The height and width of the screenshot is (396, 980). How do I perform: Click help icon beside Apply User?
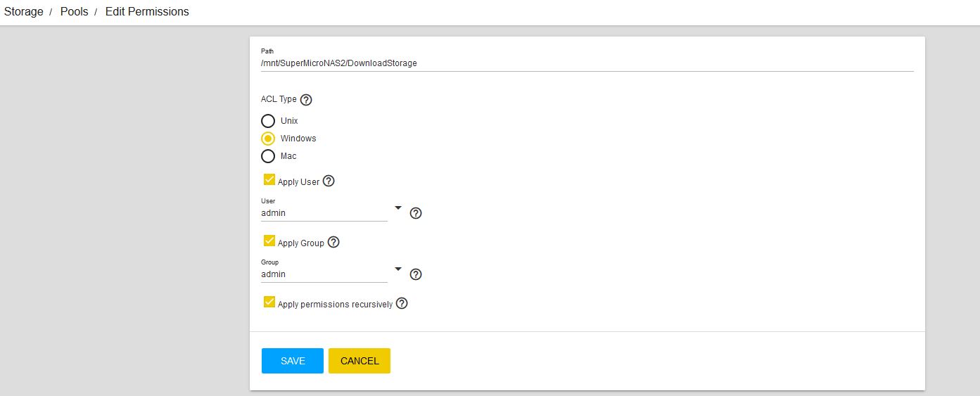tap(329, 181)
